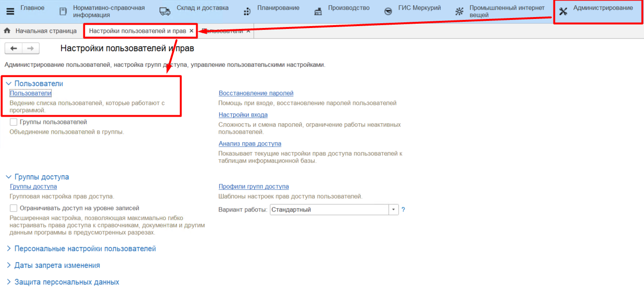Click the Администрирование wrench icon
The image size is (644, 303).
pos(563,11)
